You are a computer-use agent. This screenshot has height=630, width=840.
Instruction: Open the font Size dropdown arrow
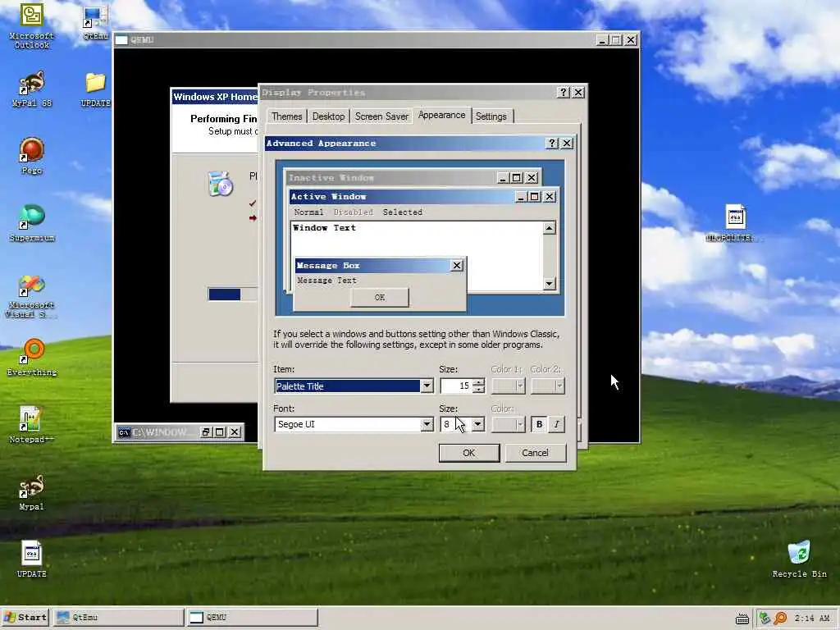pyautogui.click(x=478, y=424)
